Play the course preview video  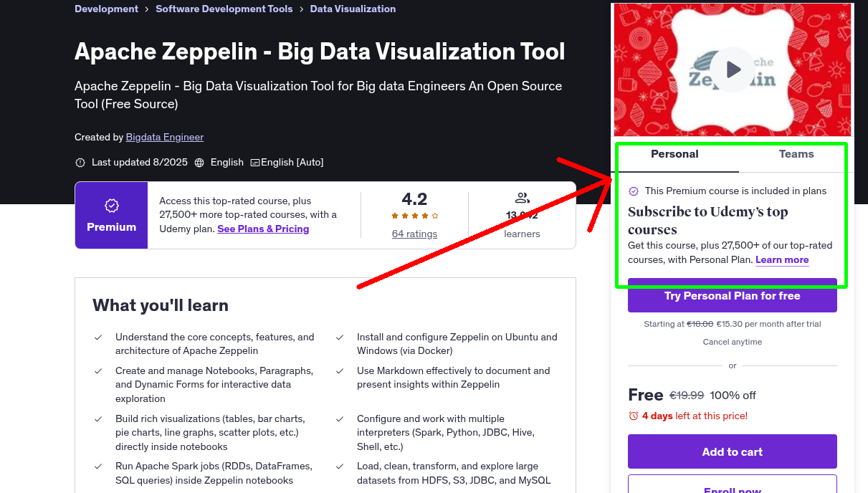coord(733,70)
